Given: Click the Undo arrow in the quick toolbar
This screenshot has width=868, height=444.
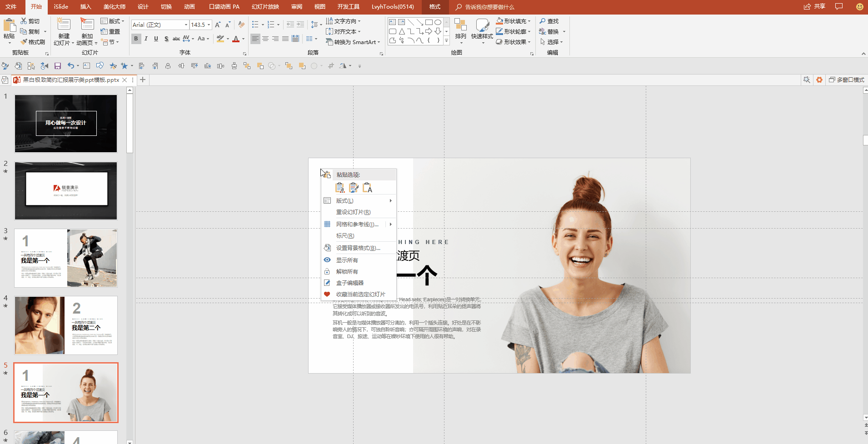Looking at the screenshot, I should coord(70,66).
